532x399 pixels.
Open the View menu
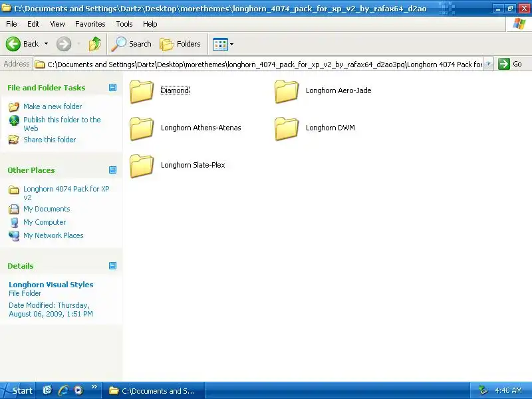(x=57, y=24)
